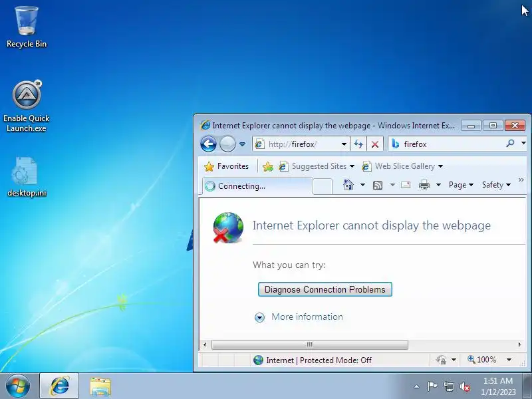Click the Refresh page icon
The image size is (532, 399).
click(358, 144)
